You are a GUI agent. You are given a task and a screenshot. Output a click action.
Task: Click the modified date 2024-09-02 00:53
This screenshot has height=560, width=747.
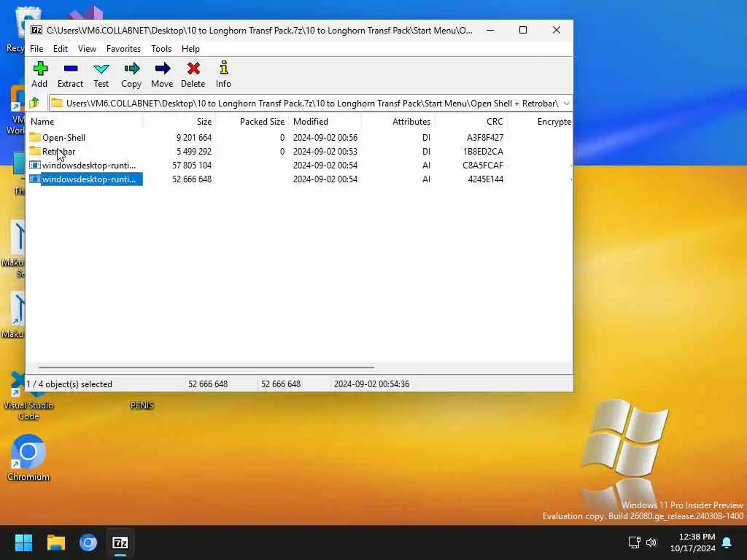point(325,151)
